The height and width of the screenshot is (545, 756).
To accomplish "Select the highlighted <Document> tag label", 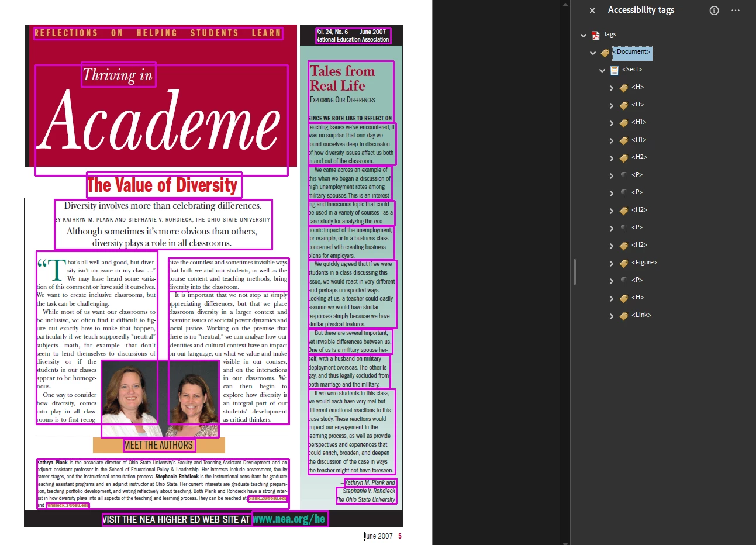I will (x=632, y=52).
